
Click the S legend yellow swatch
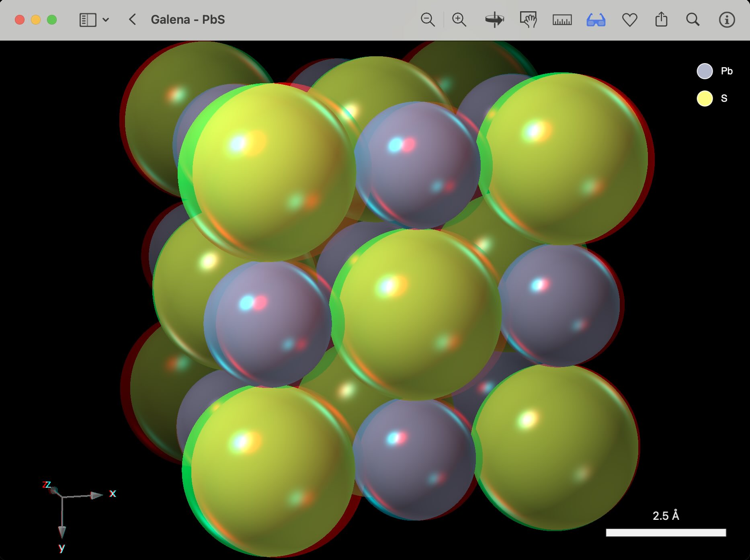point(705,98)
